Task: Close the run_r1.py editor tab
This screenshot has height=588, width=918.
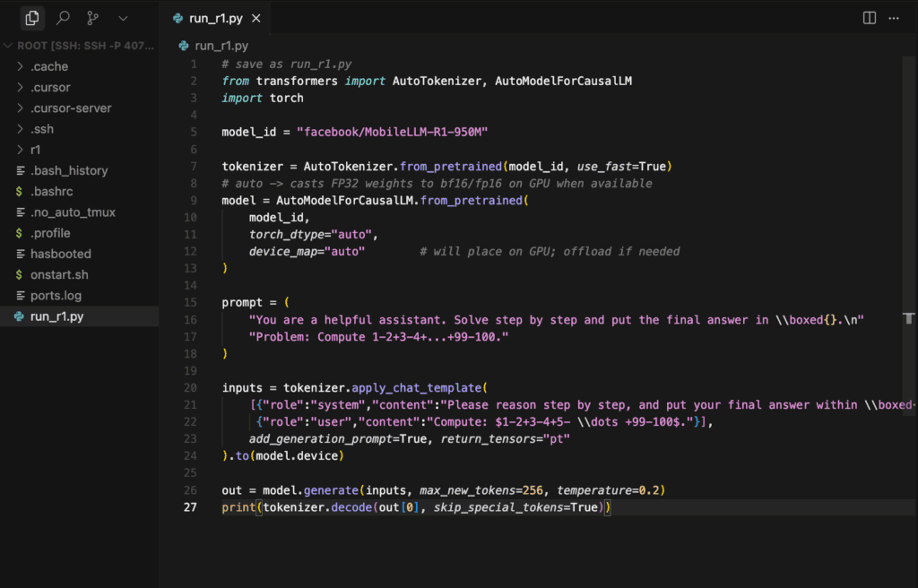Action: 255,18
